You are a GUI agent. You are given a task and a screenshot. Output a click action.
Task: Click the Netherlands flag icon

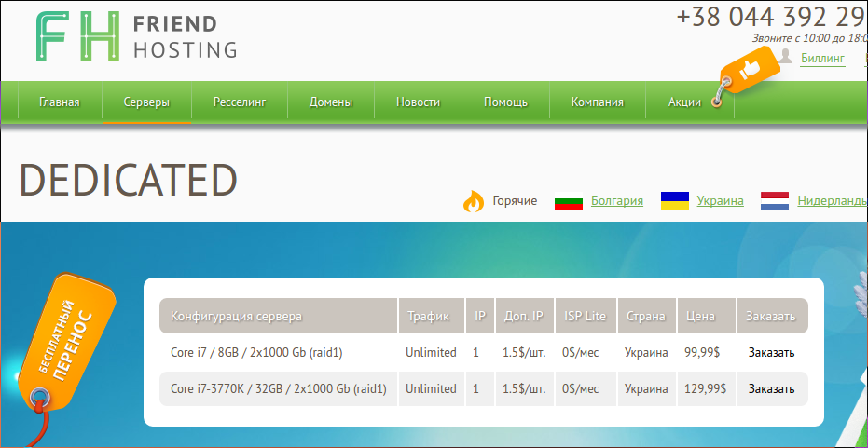(x=775, y=201)
